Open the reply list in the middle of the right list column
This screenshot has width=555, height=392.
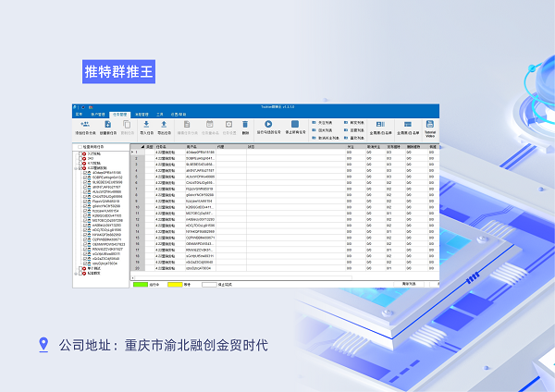tap(354, 130)
